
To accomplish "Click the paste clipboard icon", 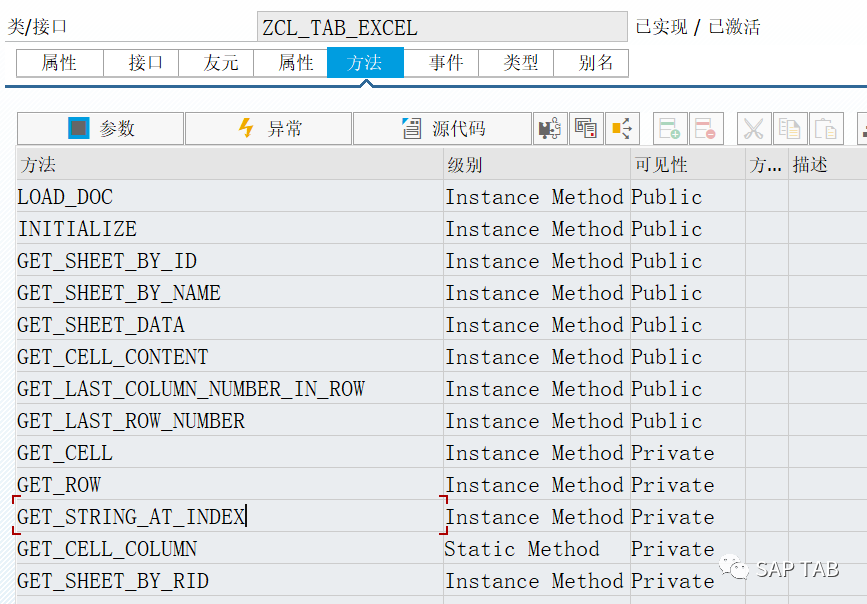I will [826, 129].
